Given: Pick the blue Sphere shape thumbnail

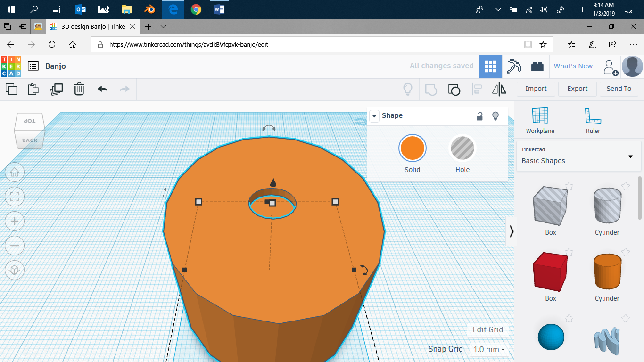Looking at the screenshot, I should [x=551, y=337].
